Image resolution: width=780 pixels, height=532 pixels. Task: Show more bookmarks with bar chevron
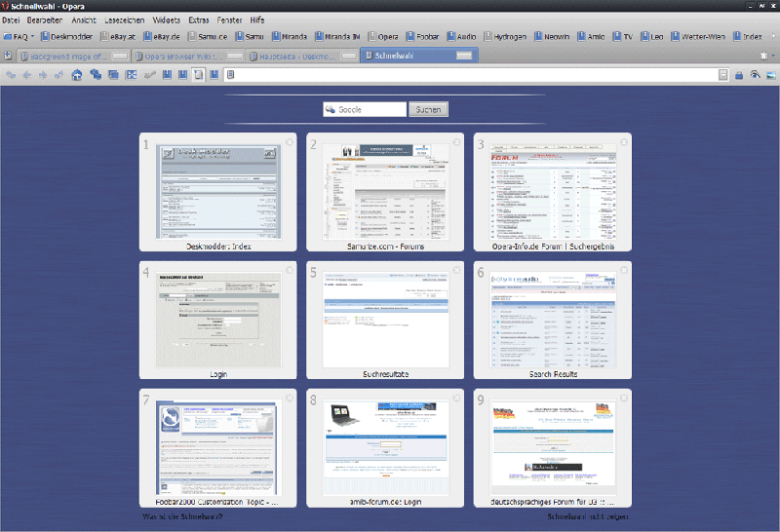coord(773,36)
